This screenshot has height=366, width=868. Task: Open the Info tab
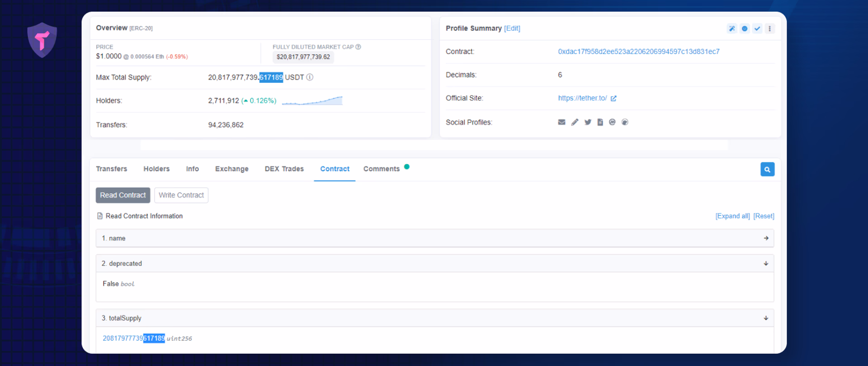pos(193,169)
